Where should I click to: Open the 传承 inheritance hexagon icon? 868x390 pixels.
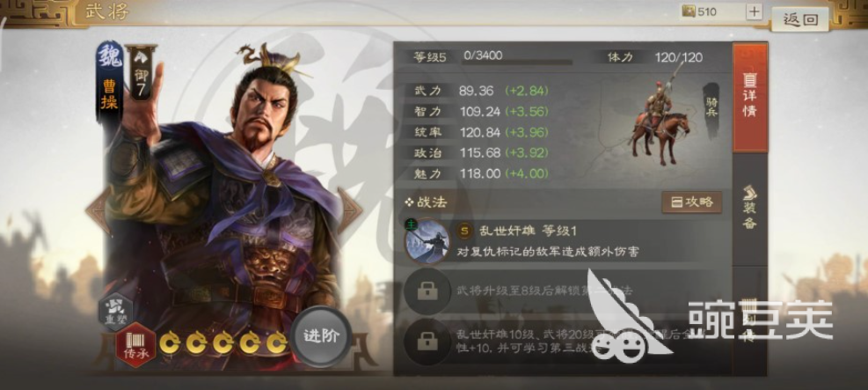tap(135, 346)
